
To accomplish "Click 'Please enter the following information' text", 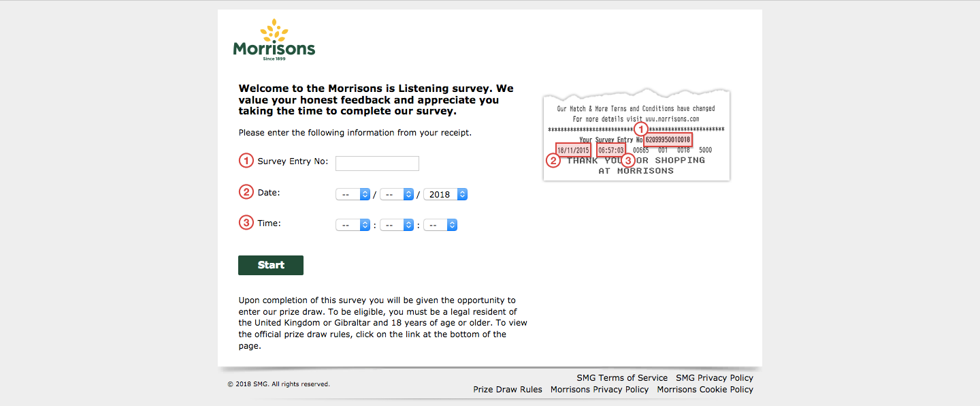I will coord(355,133).
